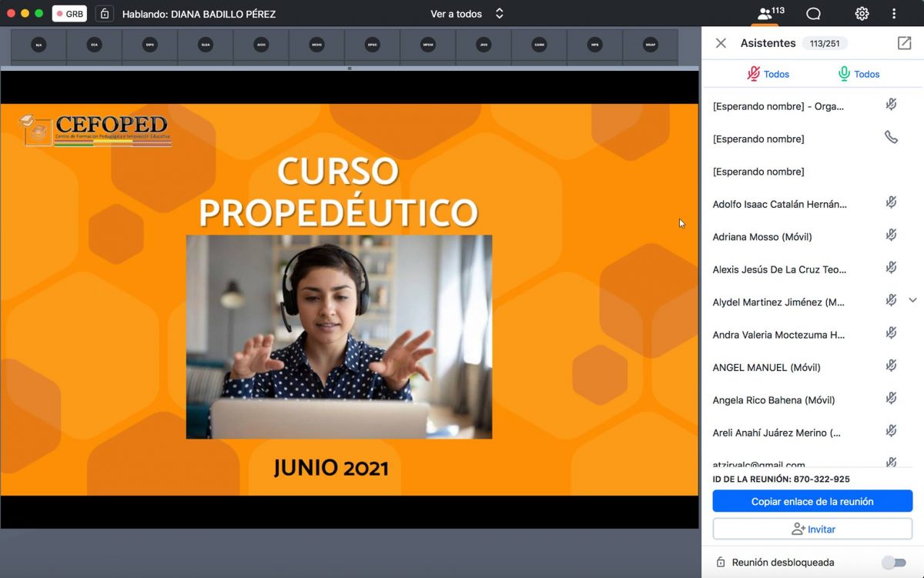
Task: Unmute Angela Rico Bahena's microphone
Action: (891, 399)
